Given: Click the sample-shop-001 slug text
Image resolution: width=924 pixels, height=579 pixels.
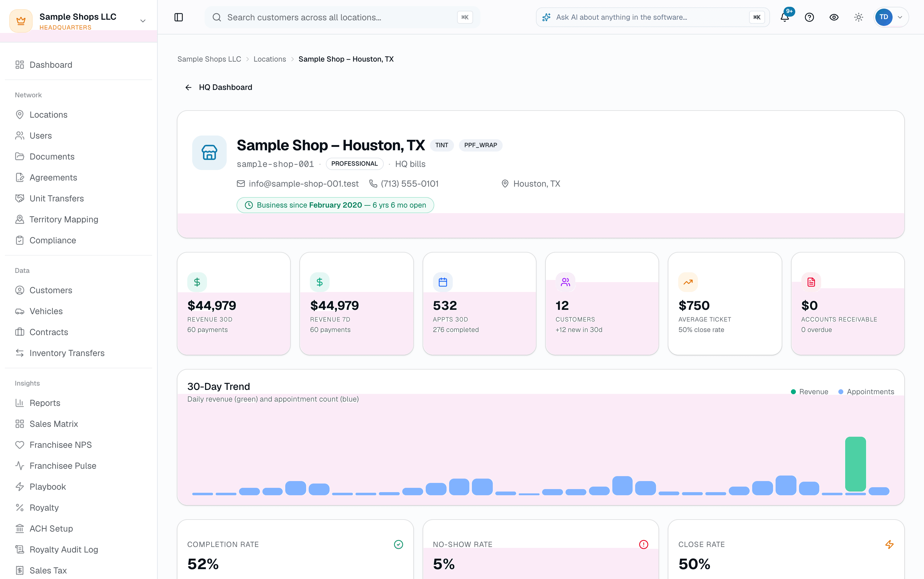Looking at the screenshot, I should click(x=275, y=164).
